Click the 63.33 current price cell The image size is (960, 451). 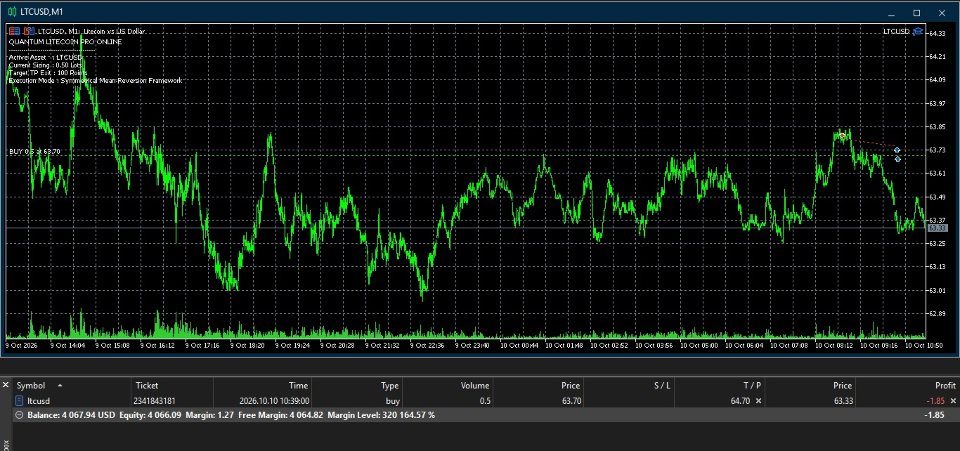point(842,401)
